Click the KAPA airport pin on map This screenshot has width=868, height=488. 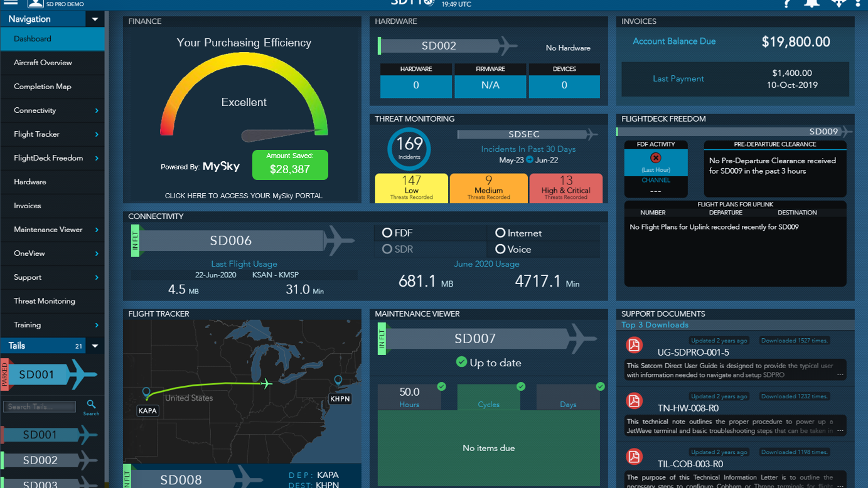coord(147,393)
